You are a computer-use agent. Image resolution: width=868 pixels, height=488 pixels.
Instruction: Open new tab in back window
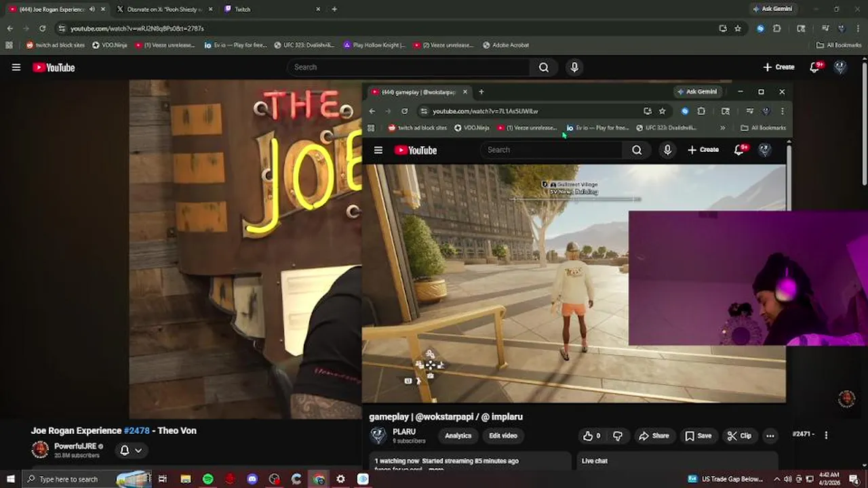334,9
